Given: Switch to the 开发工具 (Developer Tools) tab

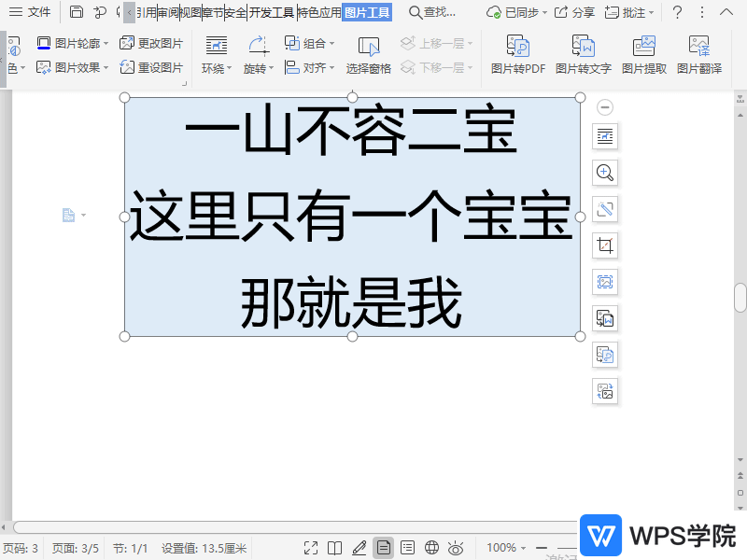Looking at the screenshot, I should (x=271, y=12).
